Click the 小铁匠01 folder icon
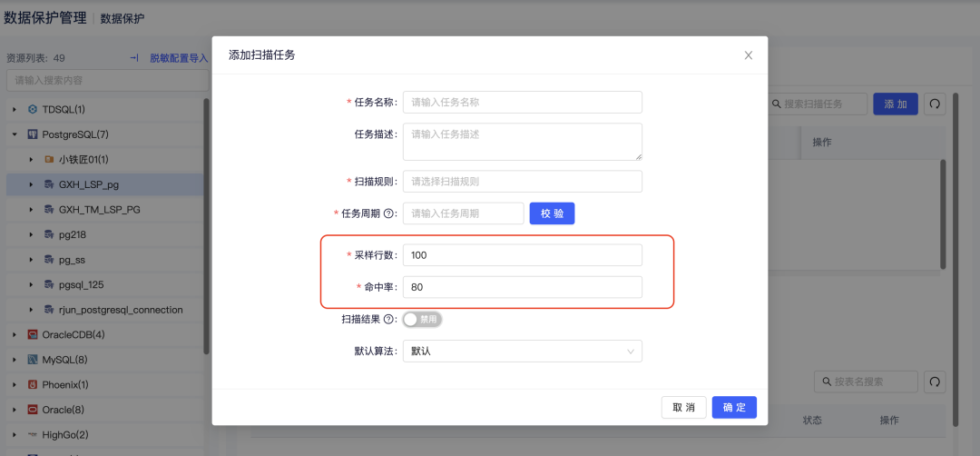The height and width of the screenshot is (456, 980). [49, 160]
